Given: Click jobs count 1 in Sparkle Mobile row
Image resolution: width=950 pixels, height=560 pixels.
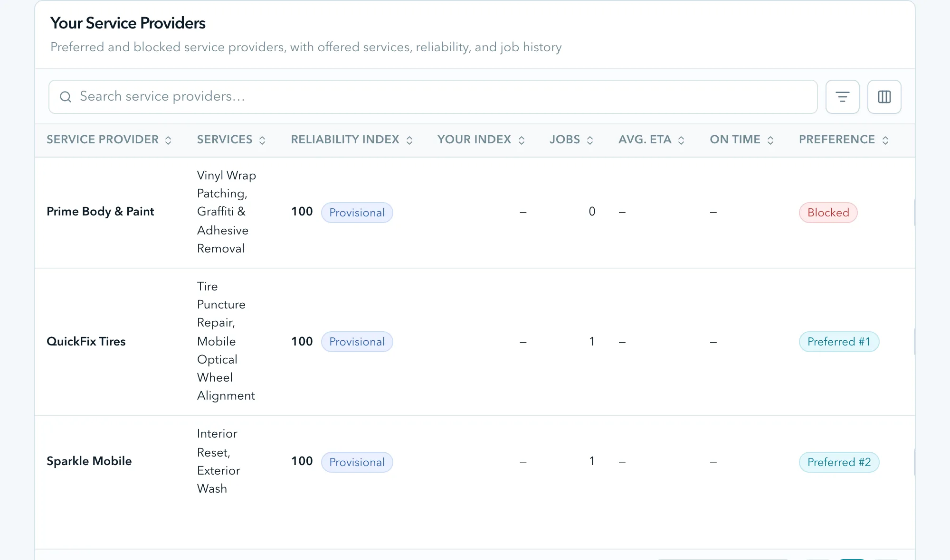Looking at the screenshot, I should (x=592, y=461).
